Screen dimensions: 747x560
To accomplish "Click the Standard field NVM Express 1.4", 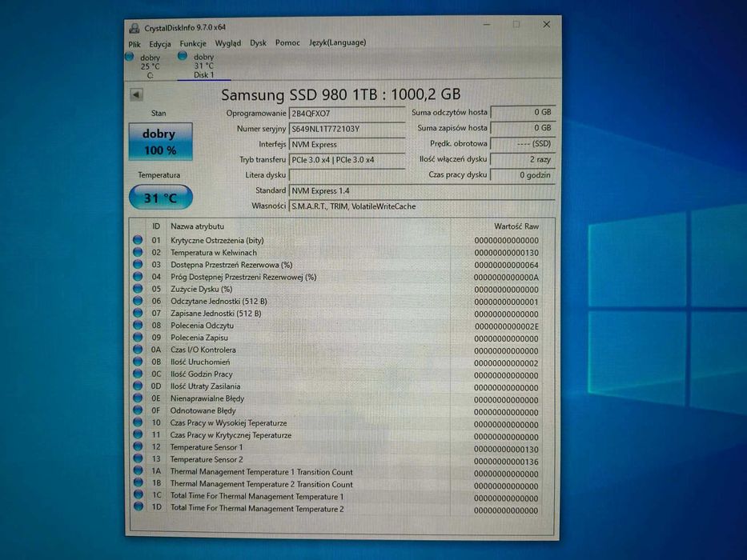I will click(x=421, y=190).
